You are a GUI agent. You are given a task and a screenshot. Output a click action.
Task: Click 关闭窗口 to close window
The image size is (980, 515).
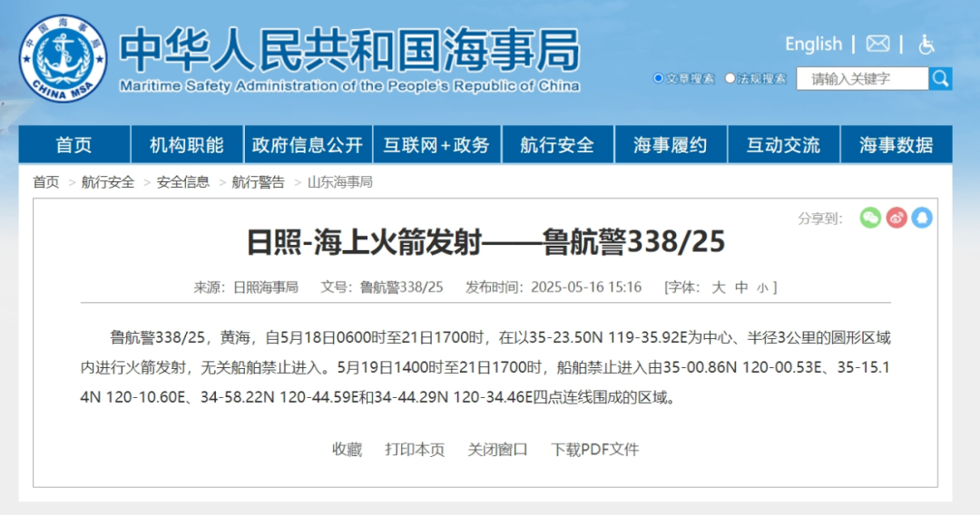(x=497, y=450)
